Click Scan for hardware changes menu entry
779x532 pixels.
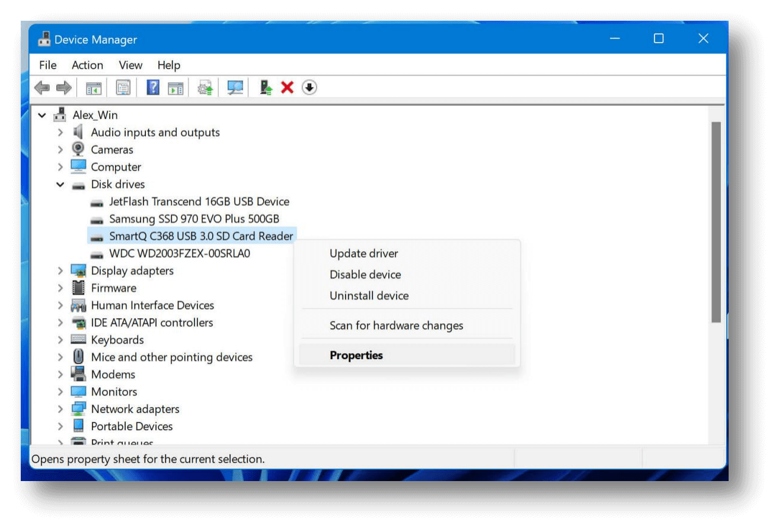(396, 325)
